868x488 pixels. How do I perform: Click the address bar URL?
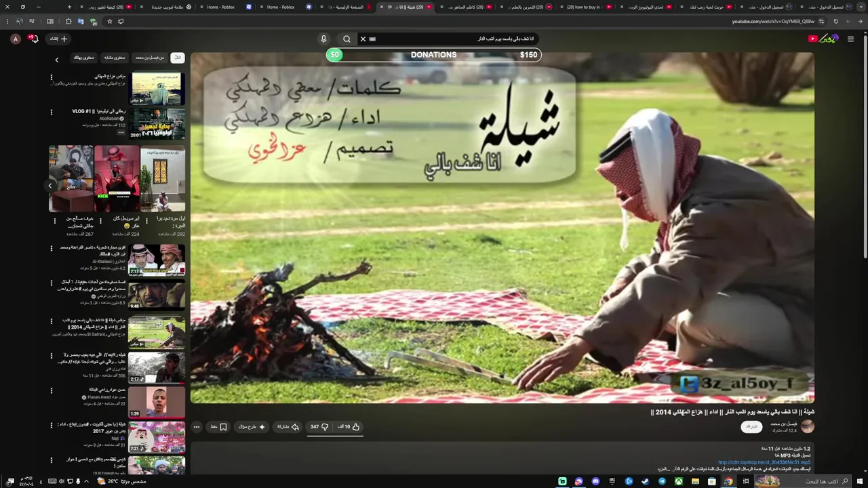coord(773,21)
